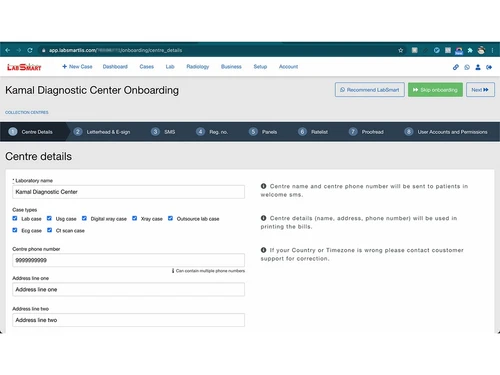The image size is (500, 375).
Task: Click the step 7 circle for Proofread
Action: coord(353,132)
